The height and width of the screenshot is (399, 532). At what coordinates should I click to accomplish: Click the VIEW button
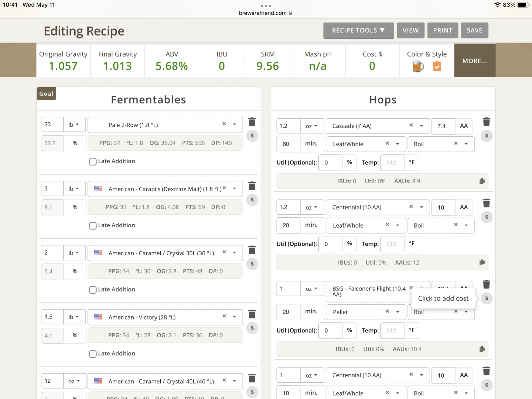[410, 30]
